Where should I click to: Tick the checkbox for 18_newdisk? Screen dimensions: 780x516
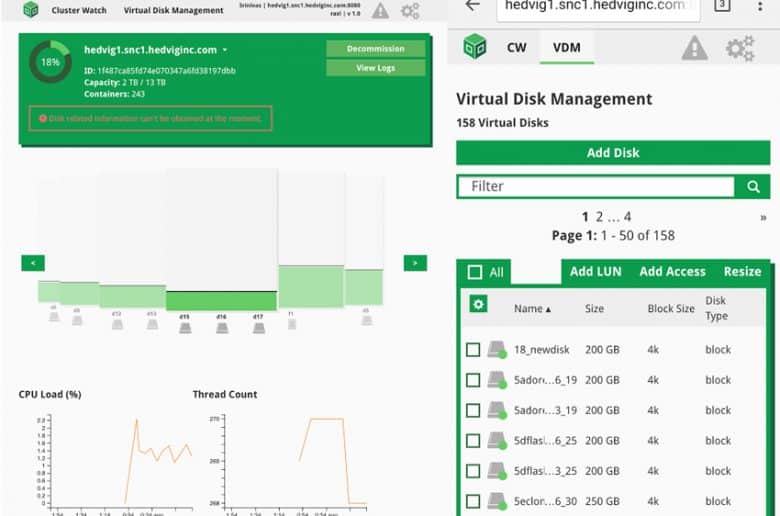pos(473,350)
